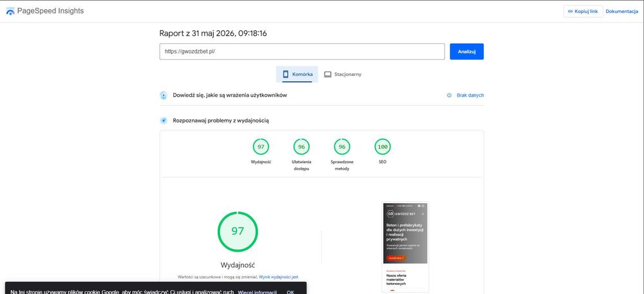This screenshot has width=644, height=294.
Task: Switch to the Stacjonarny tab
Action: (343, 74)
